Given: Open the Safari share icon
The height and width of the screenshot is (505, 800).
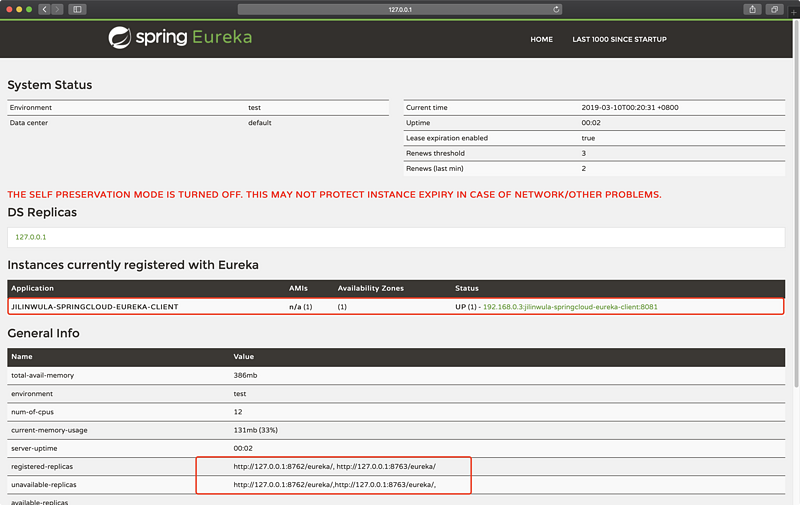Looking at the screenshot, I should click(752, 9).
